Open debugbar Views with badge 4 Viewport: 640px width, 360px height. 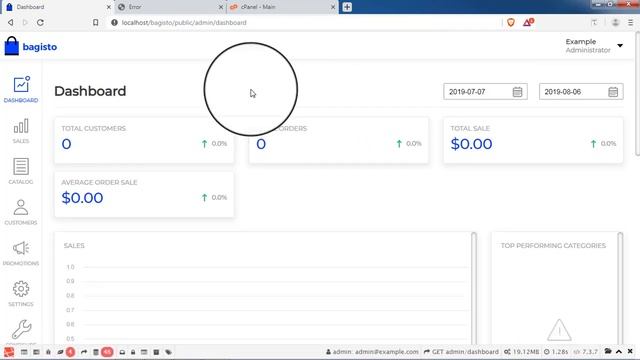[65, 352]
